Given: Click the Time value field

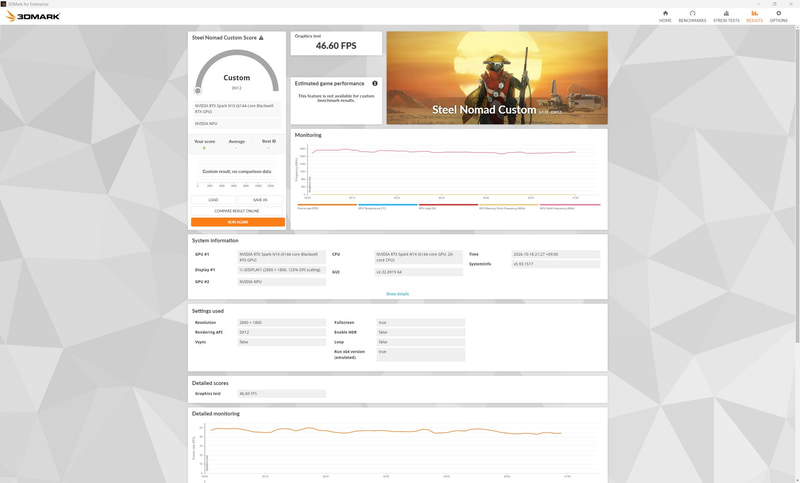Looking at the screenshot, I should pos(556,254).
